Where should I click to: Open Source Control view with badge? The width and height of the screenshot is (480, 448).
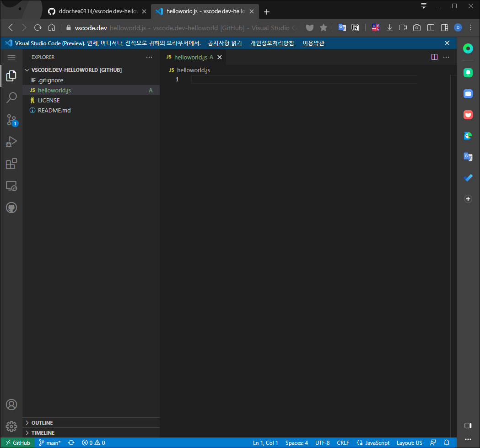(x=11, y=120)
